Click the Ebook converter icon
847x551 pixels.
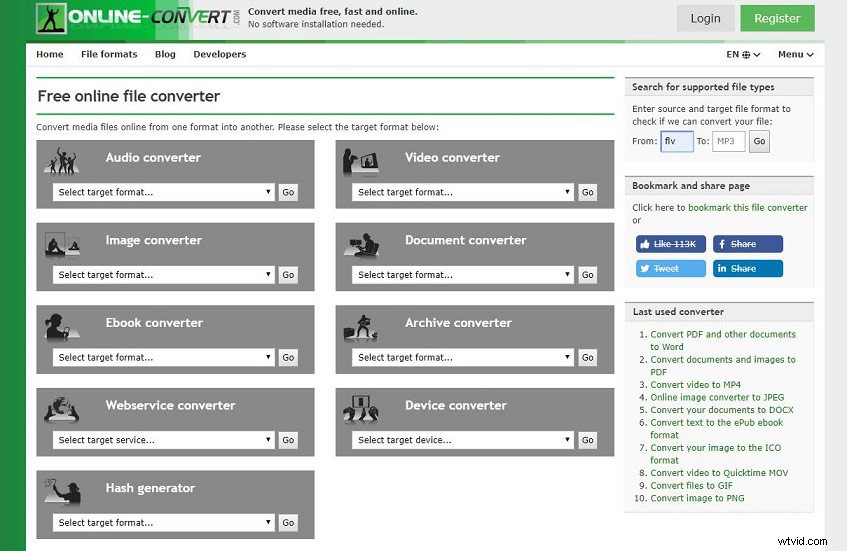(x=61, y=326)
